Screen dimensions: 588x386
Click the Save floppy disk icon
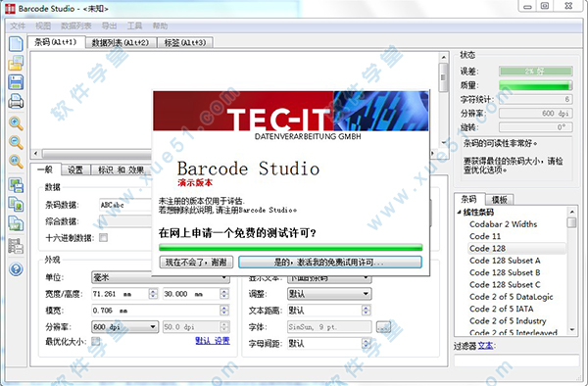point(16,82)
